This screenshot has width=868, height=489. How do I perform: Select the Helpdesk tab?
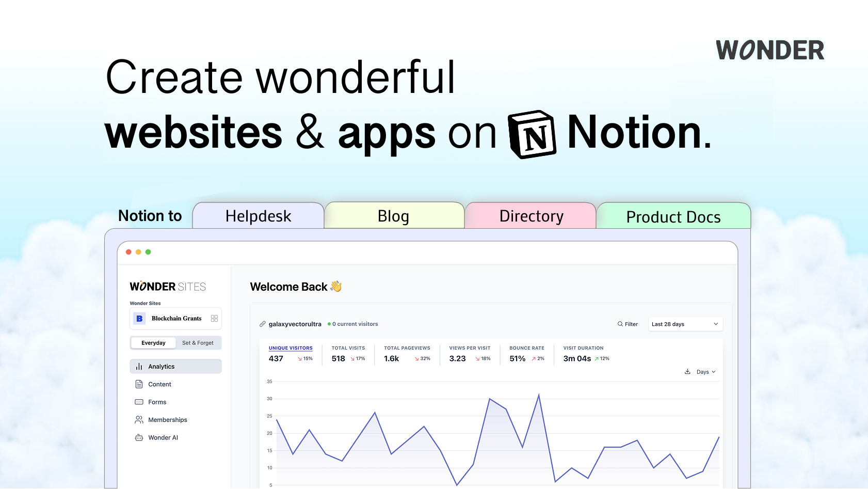[258, 216]
